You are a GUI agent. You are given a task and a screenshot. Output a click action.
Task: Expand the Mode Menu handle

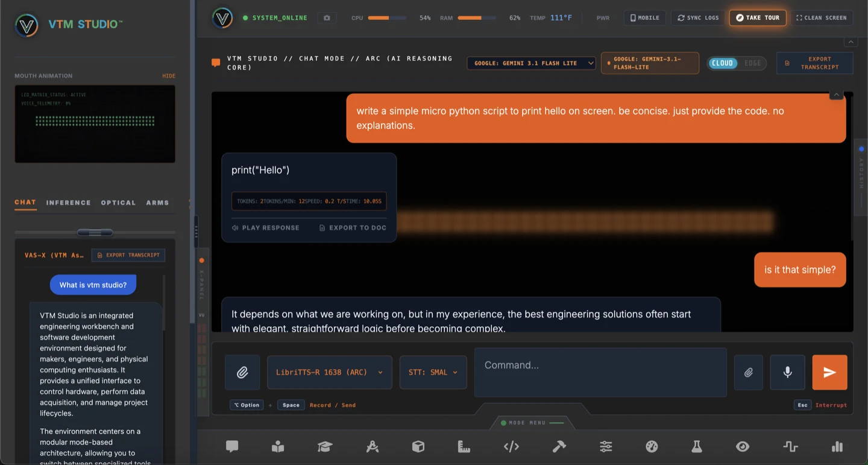click(x=533, y=423)
